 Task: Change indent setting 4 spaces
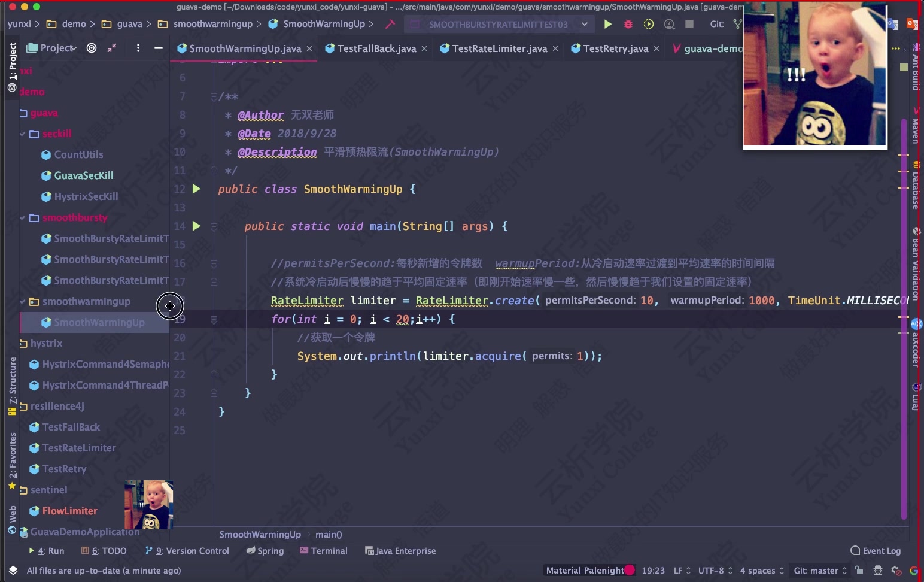762,570
